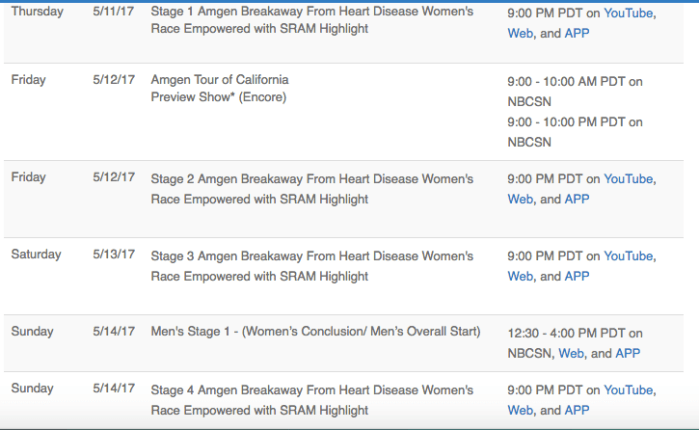Screen dimensions: 699x430
Task: Open YouTube link for Saturday Stage 3 race
Action: [628, 256]
